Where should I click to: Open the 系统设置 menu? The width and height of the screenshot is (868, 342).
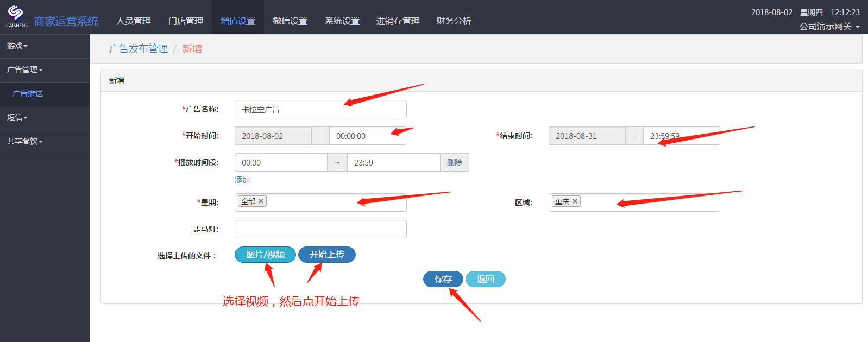(342, 21)
